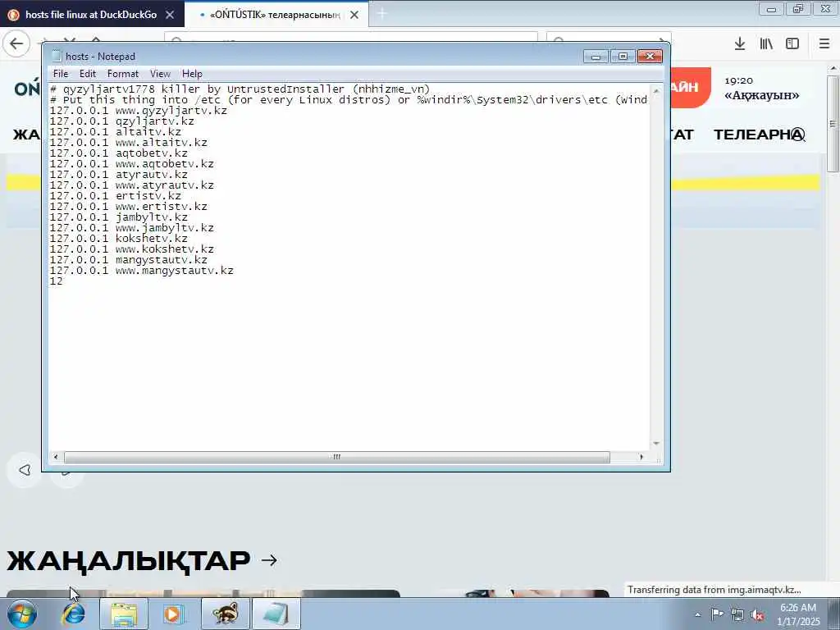
Task: Open the View menu in Notepad
Action: [x=160, y=74]
